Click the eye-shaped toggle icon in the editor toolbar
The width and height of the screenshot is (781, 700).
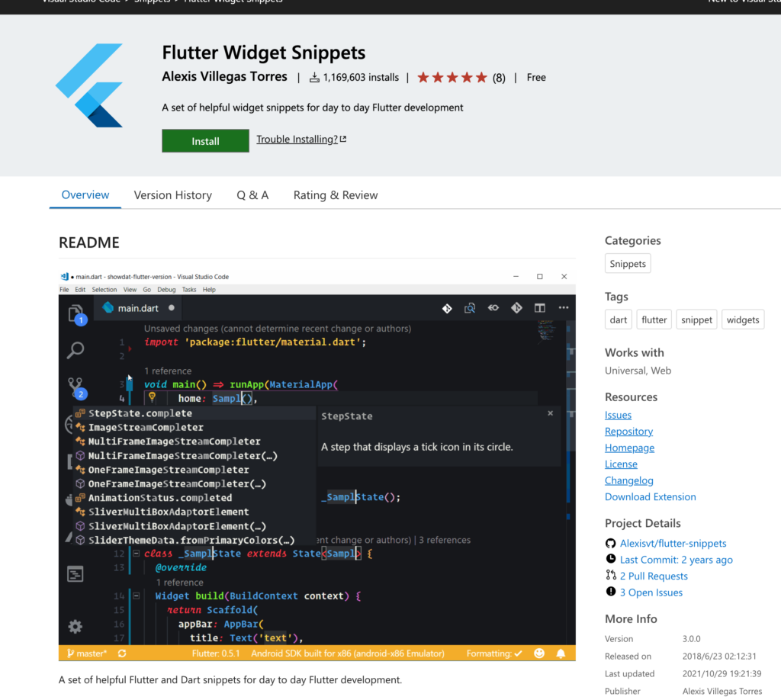pyautogui.click(x=493, y=308)
